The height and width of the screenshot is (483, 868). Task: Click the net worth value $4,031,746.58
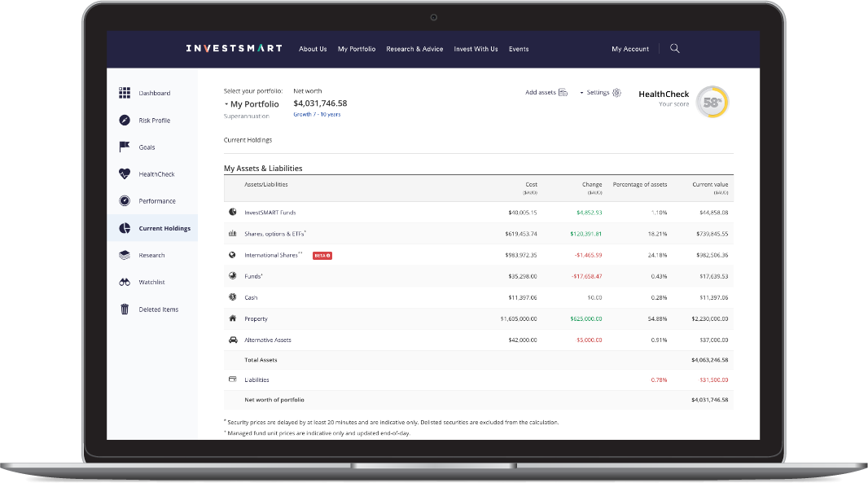point(320,103)
